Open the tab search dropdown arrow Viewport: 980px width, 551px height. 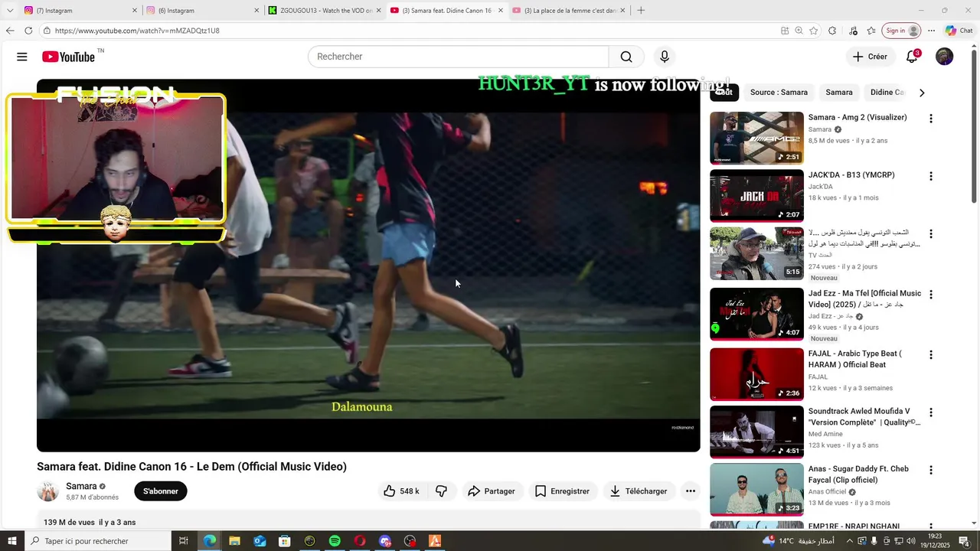(9, 11)
